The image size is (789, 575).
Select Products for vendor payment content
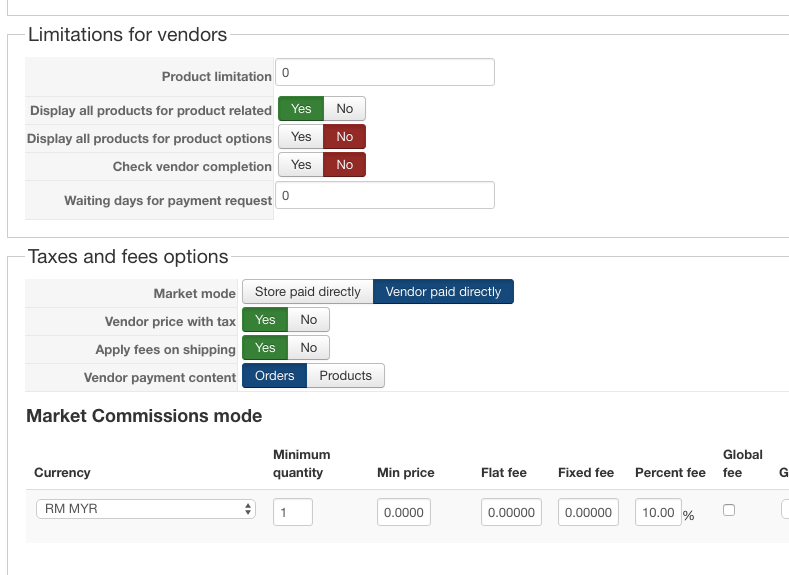(x=345, y=376)
